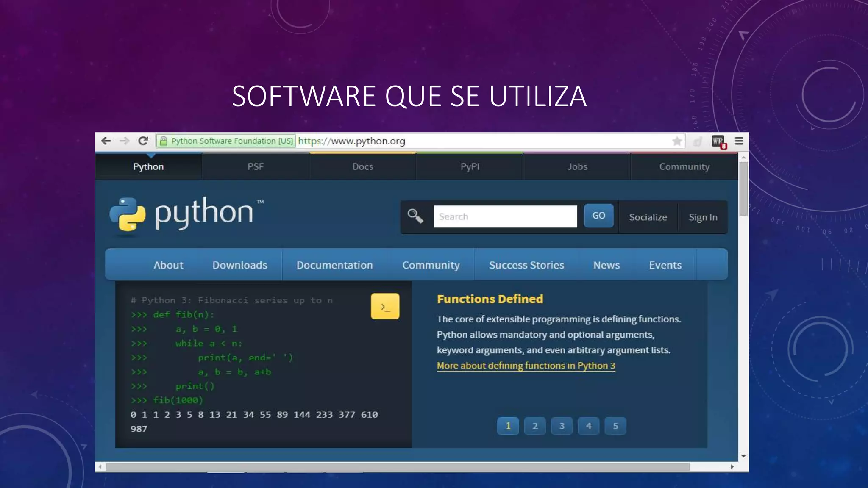Follow 'More about defining functions in Python 3' link

526,366
